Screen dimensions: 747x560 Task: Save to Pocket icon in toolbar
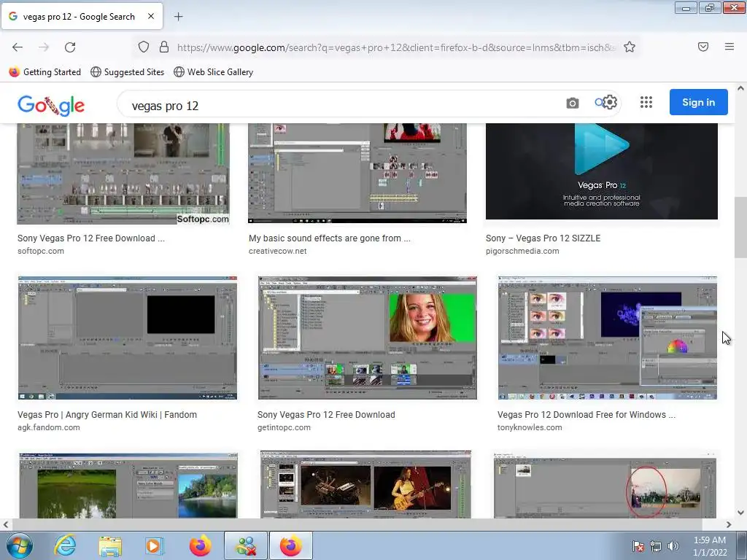pyautogui.click(x=703, y=47)
